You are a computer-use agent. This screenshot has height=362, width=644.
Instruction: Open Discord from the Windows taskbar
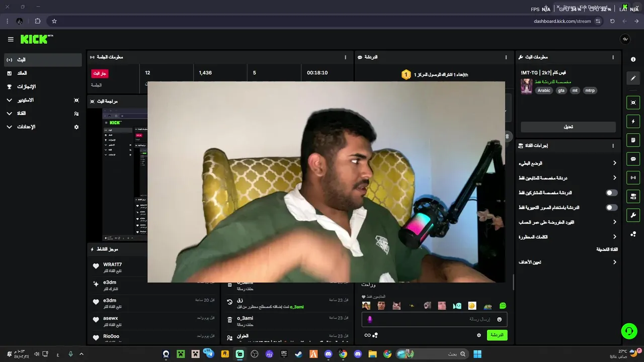point(328,354)
